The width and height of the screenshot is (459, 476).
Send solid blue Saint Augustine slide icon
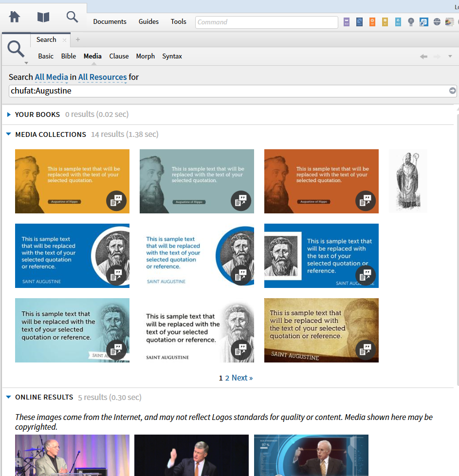coord(116,275)
